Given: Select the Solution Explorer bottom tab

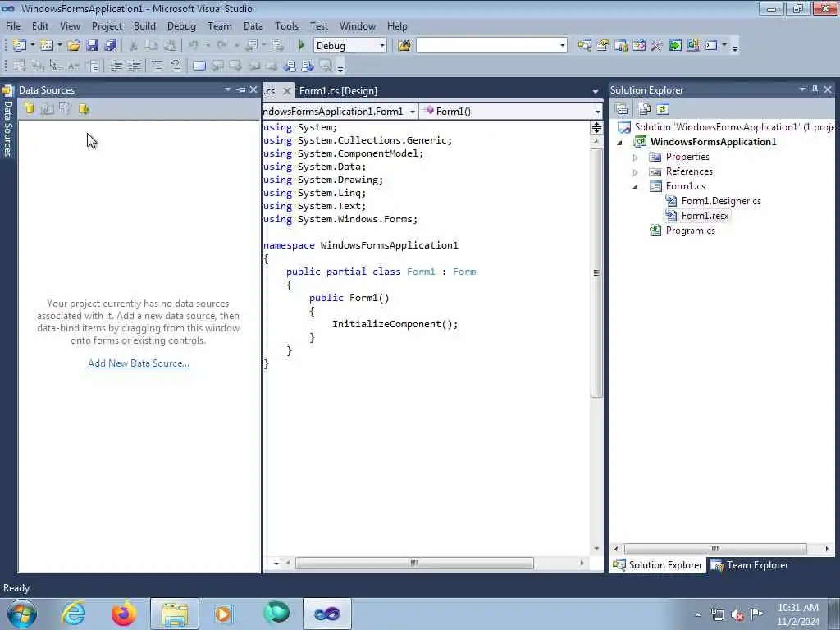Looking at the screenshot, I should [x=657, y=565].
